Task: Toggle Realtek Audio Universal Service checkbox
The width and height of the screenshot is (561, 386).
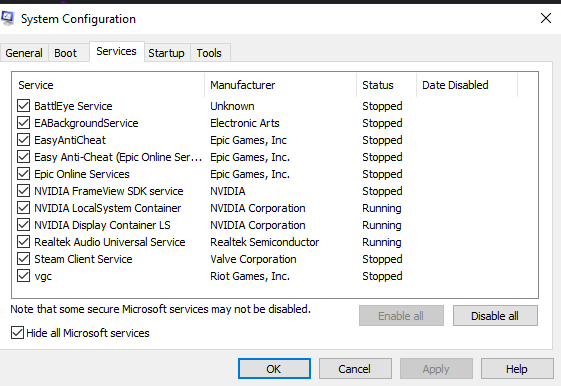Action: point(24,242)
